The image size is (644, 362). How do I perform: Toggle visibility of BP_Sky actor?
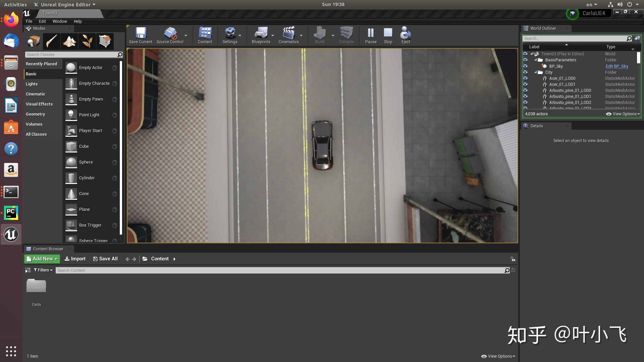525,66
